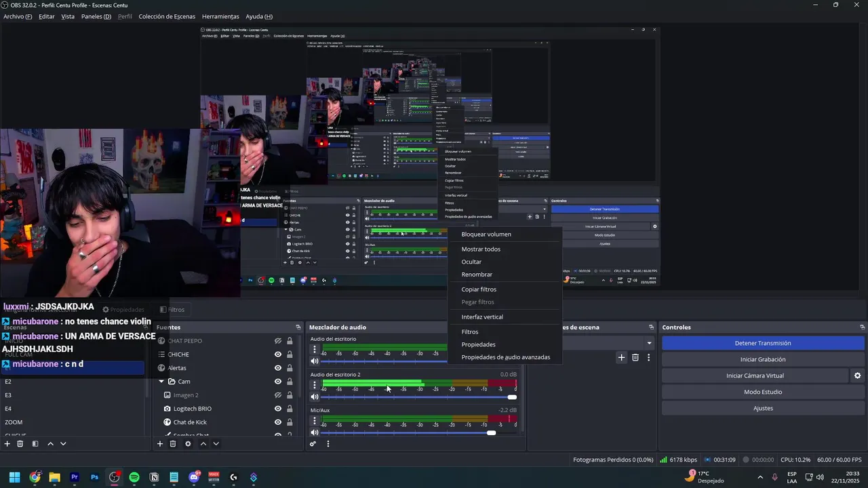Undock the Fuentes panel
Image resolution: width=868 pixels, height=488 pixels.
298,327
